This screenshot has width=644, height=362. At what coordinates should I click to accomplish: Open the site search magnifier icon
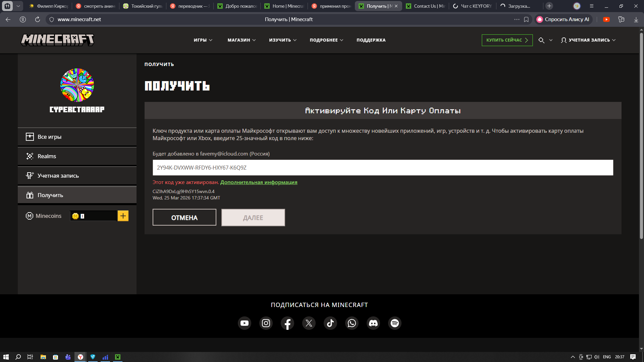pos(541,40)
